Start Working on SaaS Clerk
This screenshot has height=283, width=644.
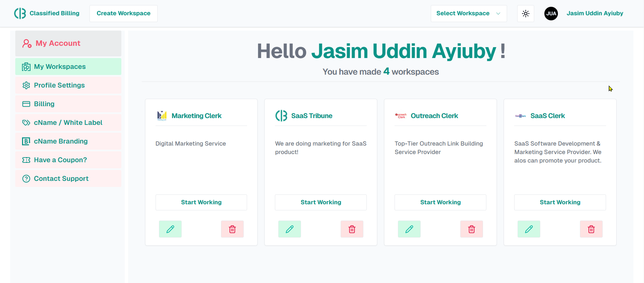(x=560, y=202)
